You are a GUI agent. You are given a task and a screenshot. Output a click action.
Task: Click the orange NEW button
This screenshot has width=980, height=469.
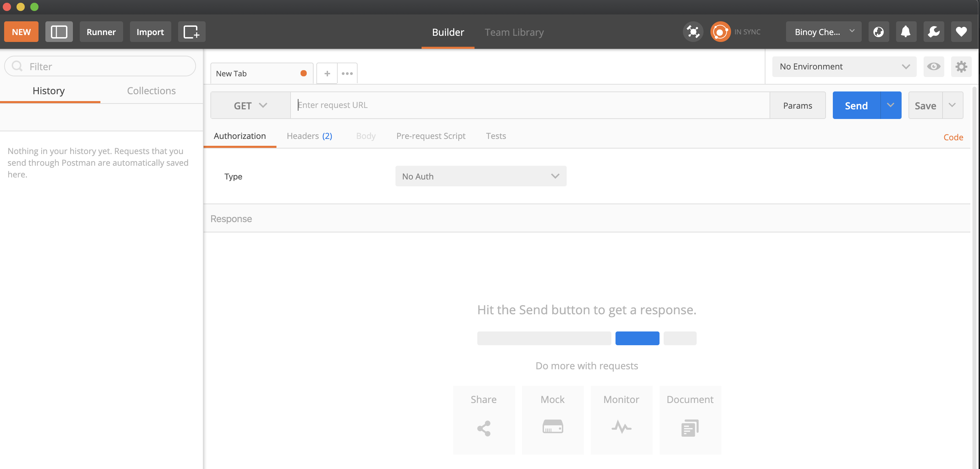(x=21, y=32)
